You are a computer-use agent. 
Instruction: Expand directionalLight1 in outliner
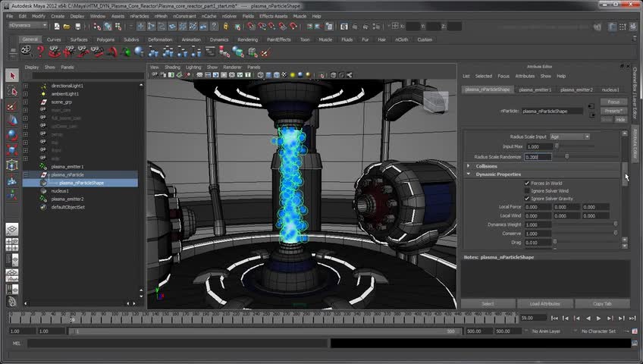[26, 86]
